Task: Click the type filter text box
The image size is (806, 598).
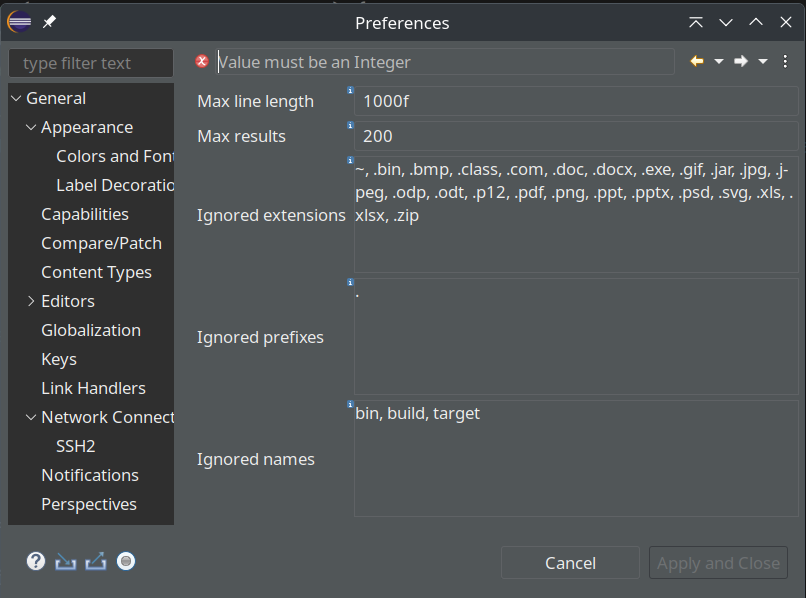Action: [x=91, y=63]
